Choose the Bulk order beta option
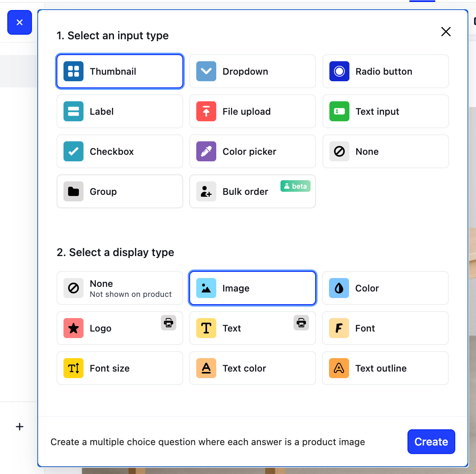This screenshot has width=476, height=474. click(252, 192)
